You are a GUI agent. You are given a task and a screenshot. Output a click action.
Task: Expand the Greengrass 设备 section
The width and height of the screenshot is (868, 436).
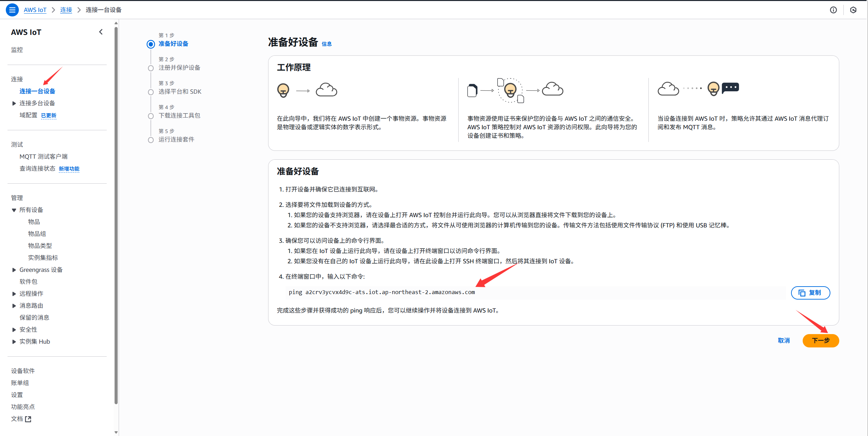[14, 270]
